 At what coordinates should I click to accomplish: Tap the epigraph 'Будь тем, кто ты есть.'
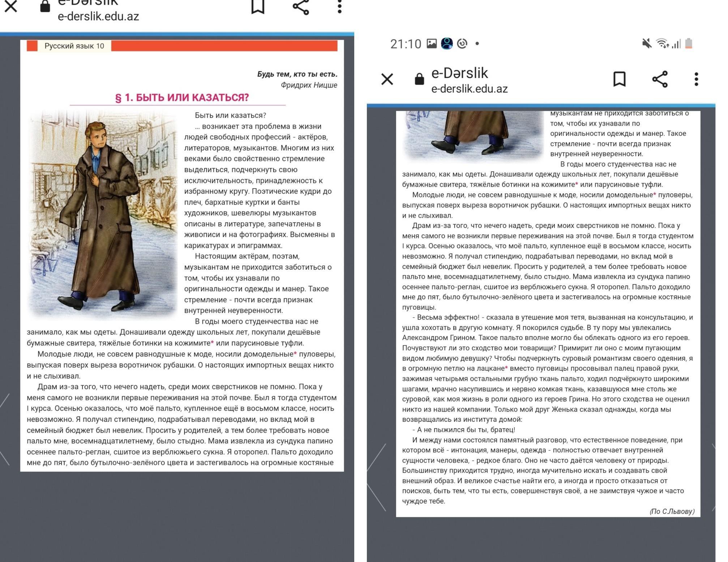coord(297,74)
